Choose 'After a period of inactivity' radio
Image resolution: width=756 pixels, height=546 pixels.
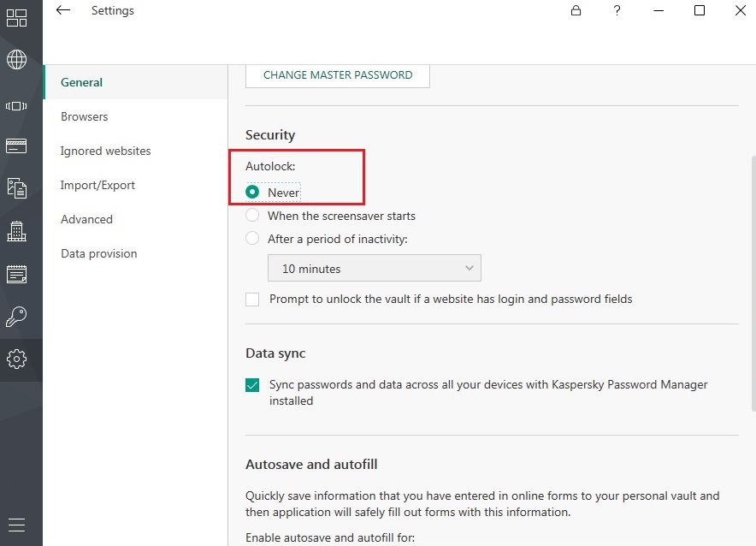252,239
